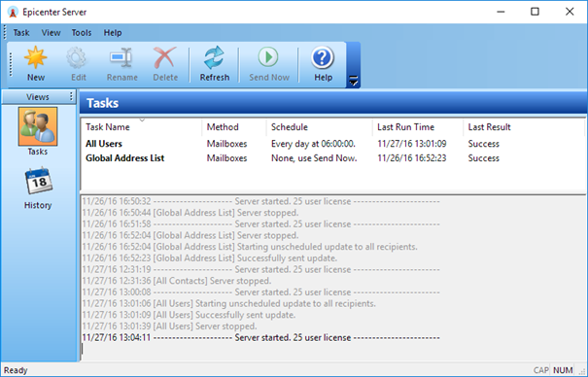Open Help with the question mark icon
Viewport: 588px width, 377px height.
(x=323, y=57)
